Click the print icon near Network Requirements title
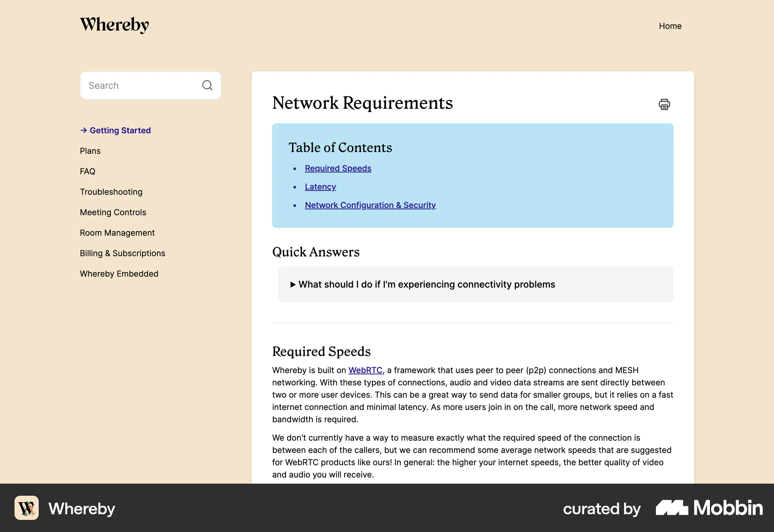774x532 pixels. click(x=664, y=104)
